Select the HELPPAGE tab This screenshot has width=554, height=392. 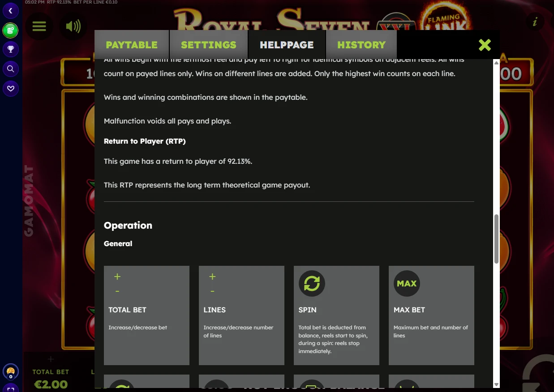[287, 45]
